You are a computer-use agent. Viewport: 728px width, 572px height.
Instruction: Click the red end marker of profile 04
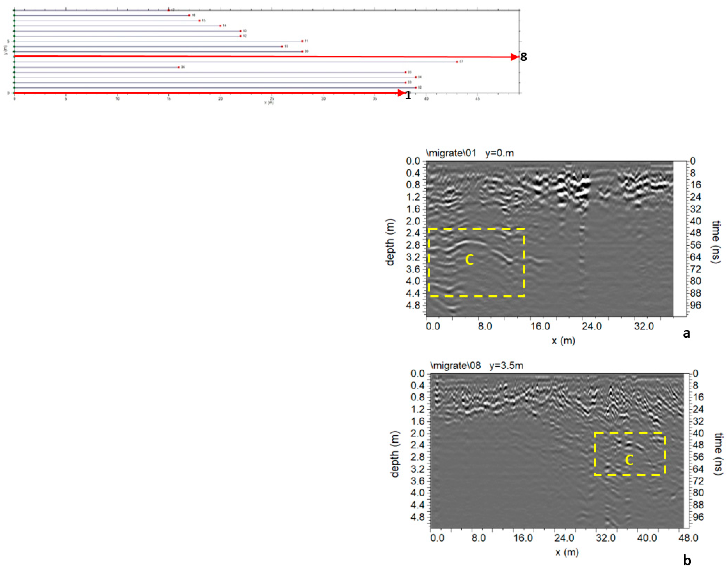(416, 77)
